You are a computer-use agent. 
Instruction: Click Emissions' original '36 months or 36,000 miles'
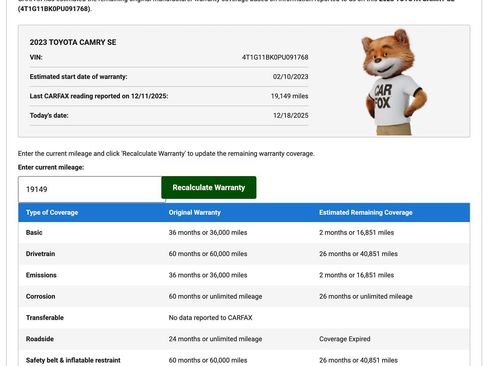pyautogui.click(x=208, y=275)
